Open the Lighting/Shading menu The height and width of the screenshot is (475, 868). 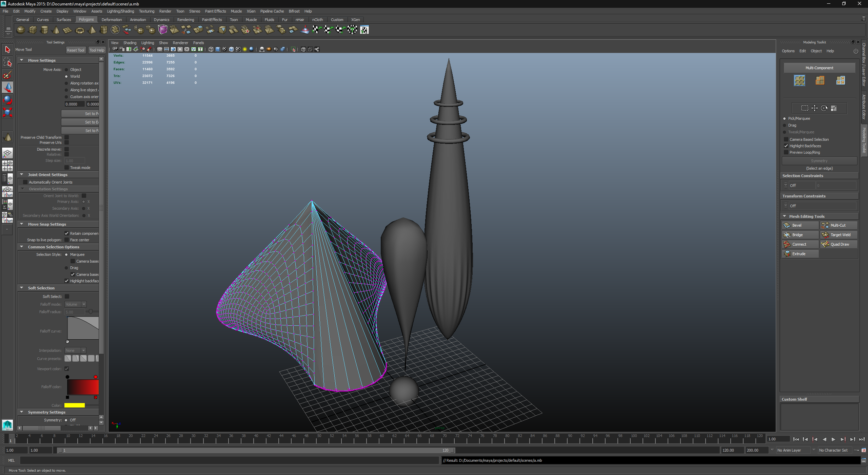[x=120, y=11]
